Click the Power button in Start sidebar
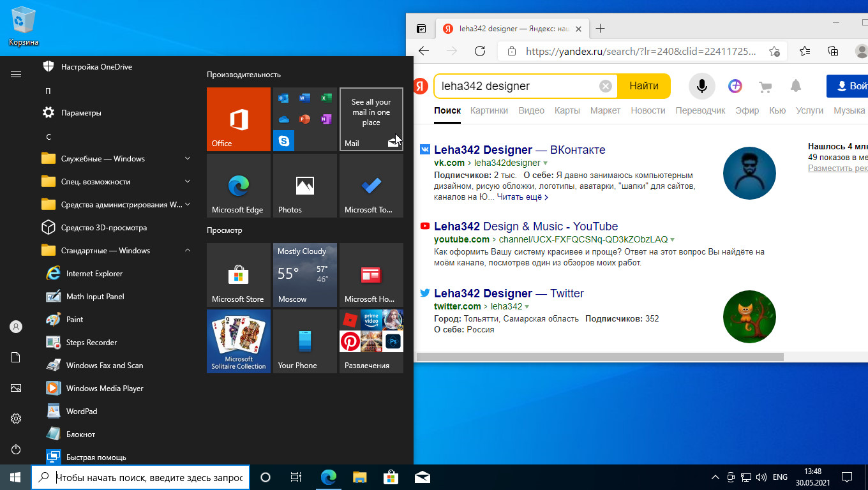This screenshot has height=490, width=868. coord(16,449)
